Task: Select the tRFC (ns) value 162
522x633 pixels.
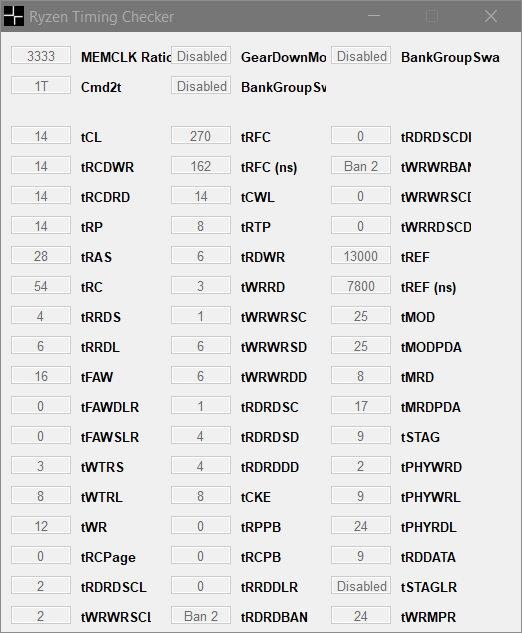Action: pos(201,166)
